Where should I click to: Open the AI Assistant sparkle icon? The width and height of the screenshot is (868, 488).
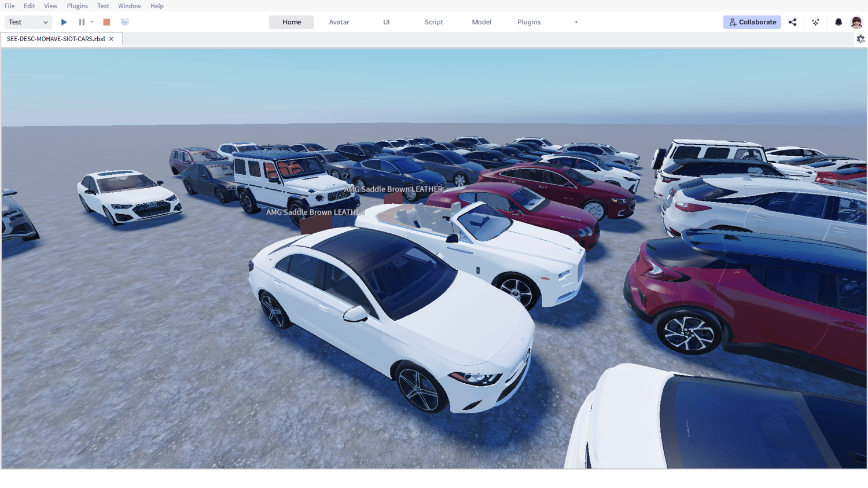[x=816, y=22]
